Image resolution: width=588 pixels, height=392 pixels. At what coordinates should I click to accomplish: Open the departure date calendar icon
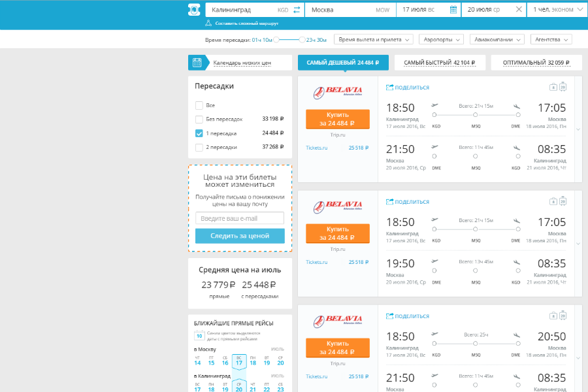[453, 10]
